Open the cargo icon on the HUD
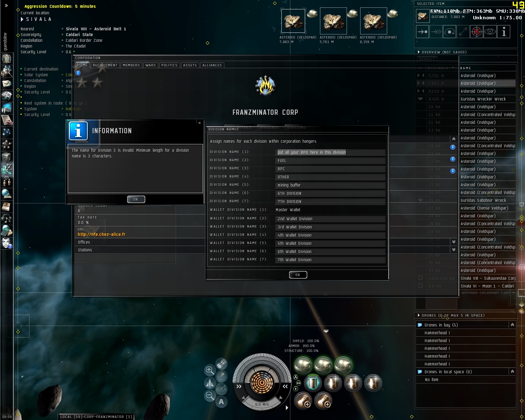This screenshot has width=525, height=420. pos(221,363)
